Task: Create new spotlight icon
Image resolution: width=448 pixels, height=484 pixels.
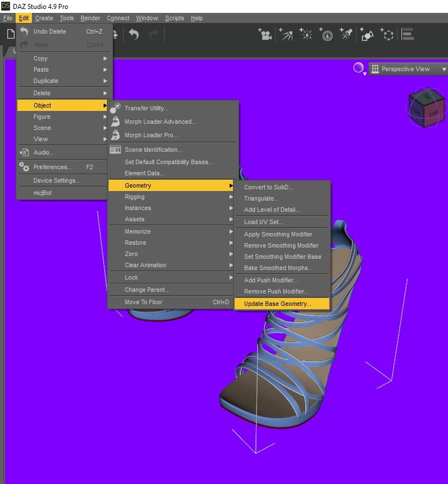Action: 346,34
